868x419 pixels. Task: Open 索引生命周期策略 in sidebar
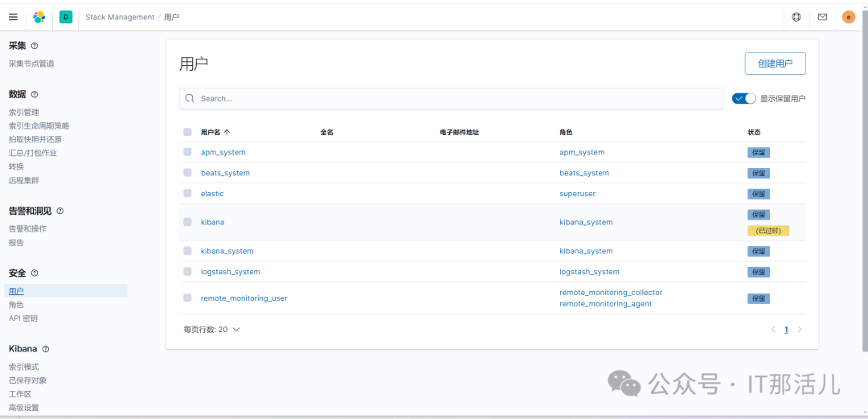point(39,125)
